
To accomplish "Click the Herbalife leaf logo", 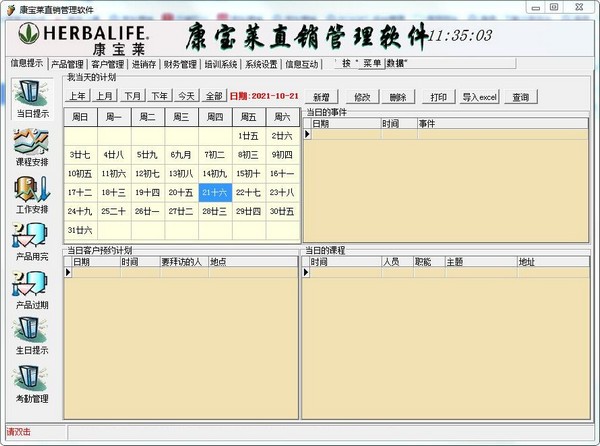I will 29,33.
